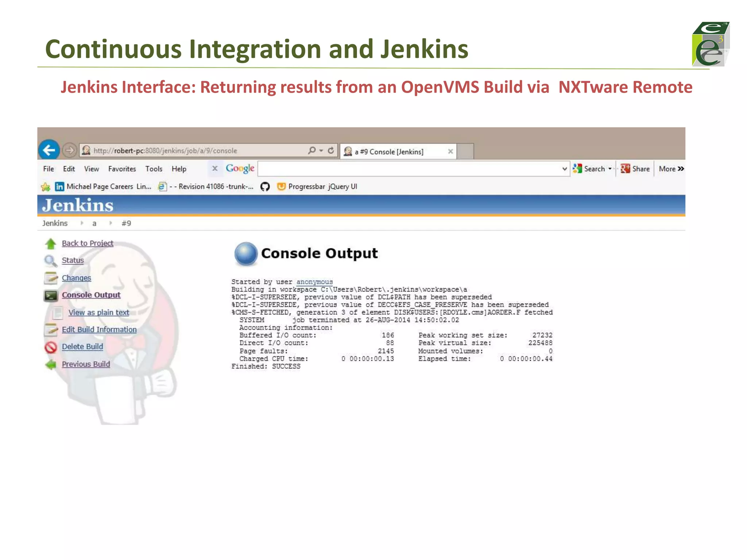Click job 'a' in the breadcrumb
Viewport: 747px width, 560px height.
[x=94, y=223]
